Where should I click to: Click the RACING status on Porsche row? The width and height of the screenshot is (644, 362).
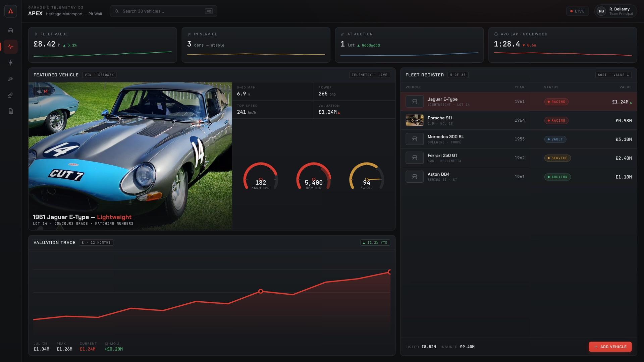(556, 120)
